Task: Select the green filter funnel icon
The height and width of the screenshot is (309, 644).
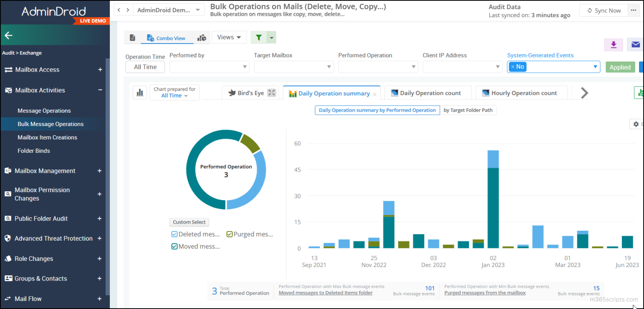Action: (x=259, y=37)
